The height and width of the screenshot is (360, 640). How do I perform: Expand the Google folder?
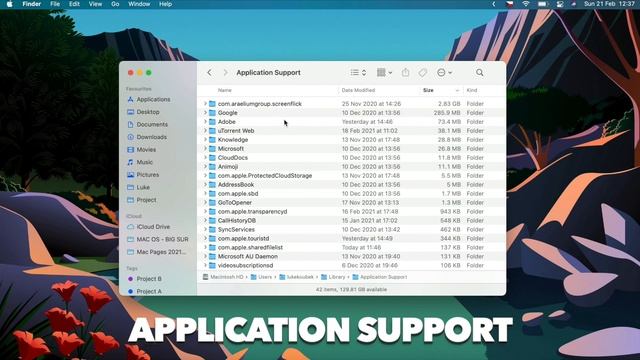coord(205,113)
